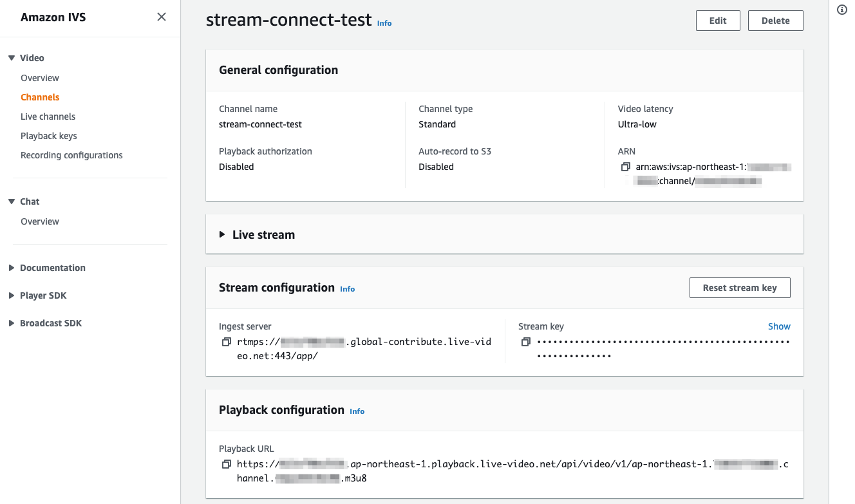Viewport: 855px width, 504px height.
Task: Open the Playback keys page
Action: coord(48,135)
